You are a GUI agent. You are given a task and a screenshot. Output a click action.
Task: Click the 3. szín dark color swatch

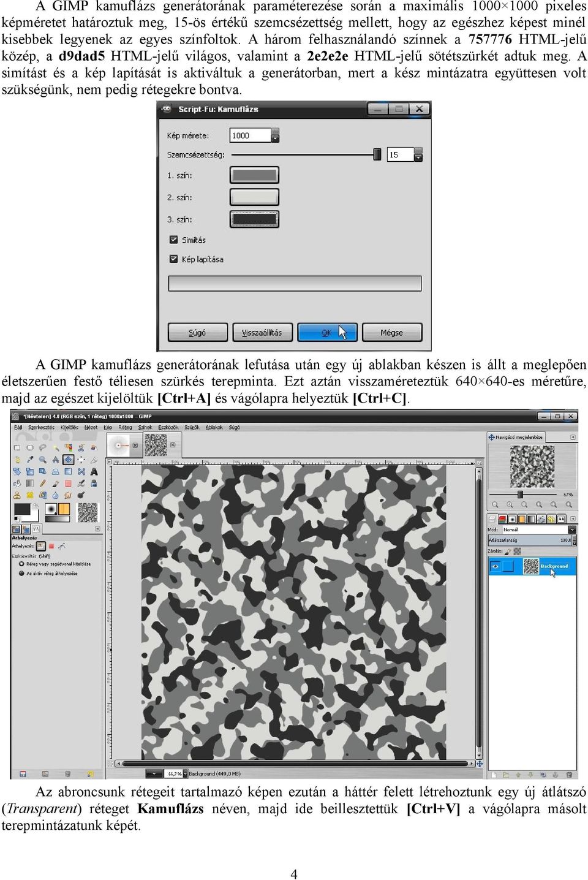(x=254, y=219)
